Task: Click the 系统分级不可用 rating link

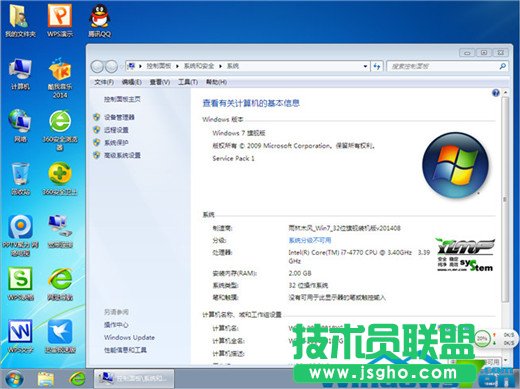Action: pyautogui.click(x=310, y=240)
